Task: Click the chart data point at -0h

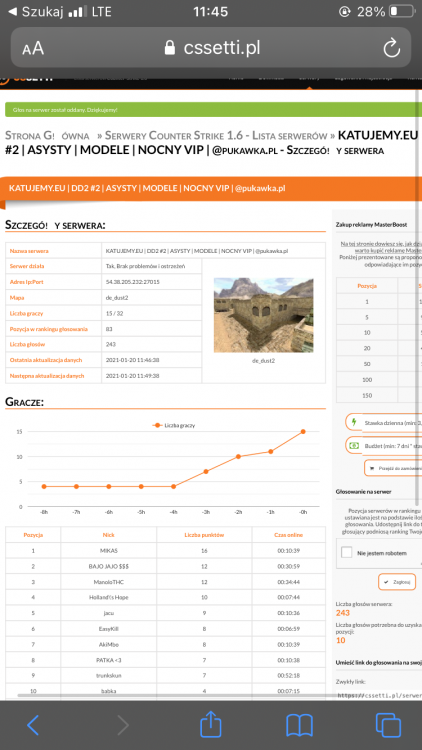Action: click(x=303, y=431)
